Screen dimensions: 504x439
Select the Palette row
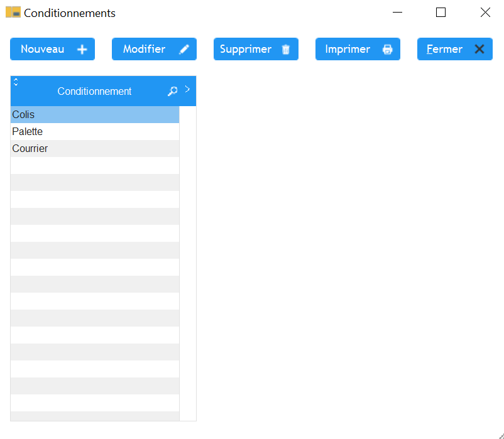point(95,132)
